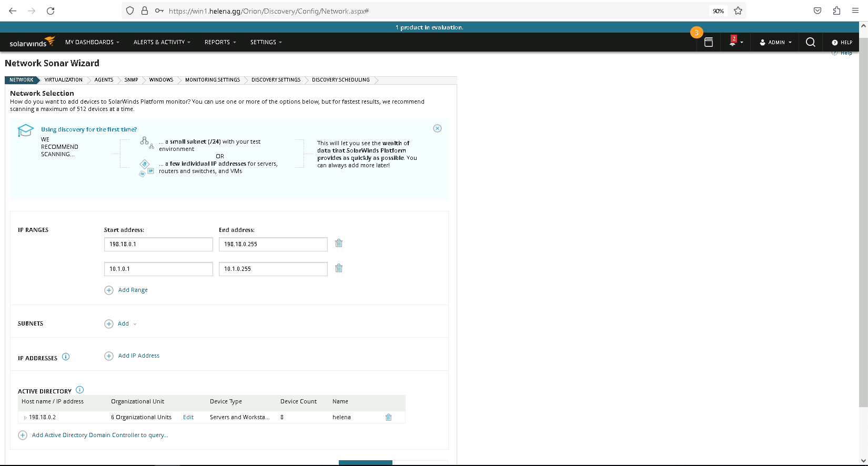Click the IP Addresses info icon
The height and width of the screenshot is (466, 868).
pyautogui.click(x=66, y=357)
